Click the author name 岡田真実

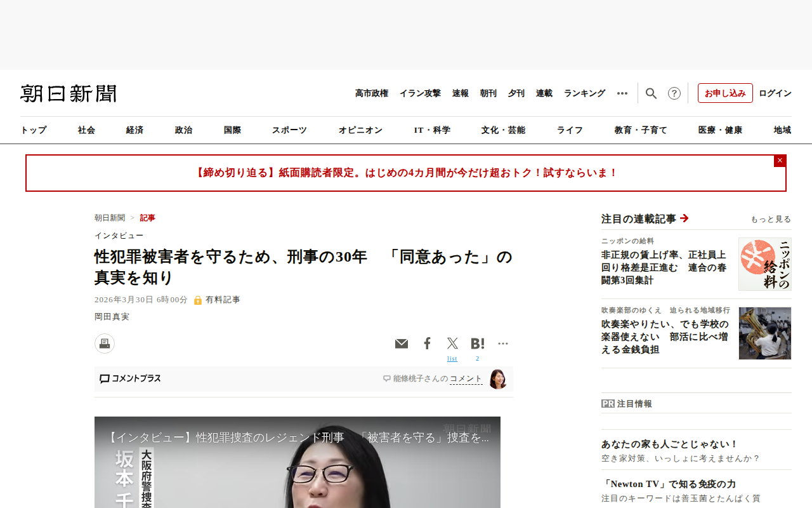112,317
